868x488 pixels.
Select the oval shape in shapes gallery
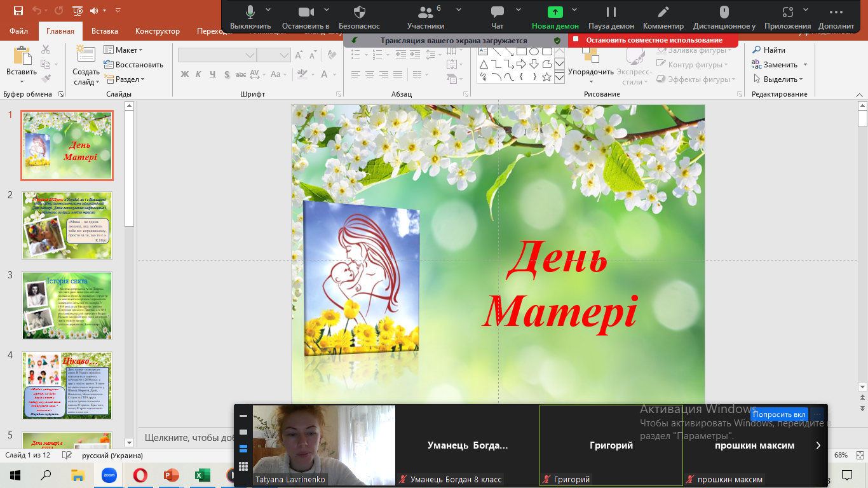click(534, 51)
